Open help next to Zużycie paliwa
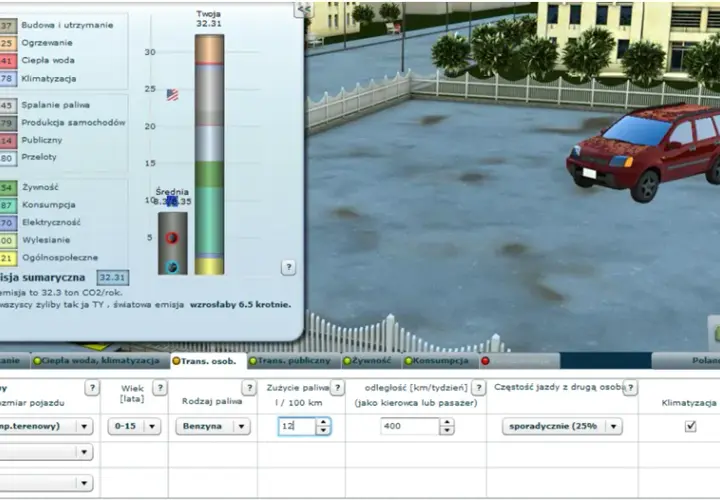This screenshot has height=500, width=720. pyautogui.click(x=337, y=388)
